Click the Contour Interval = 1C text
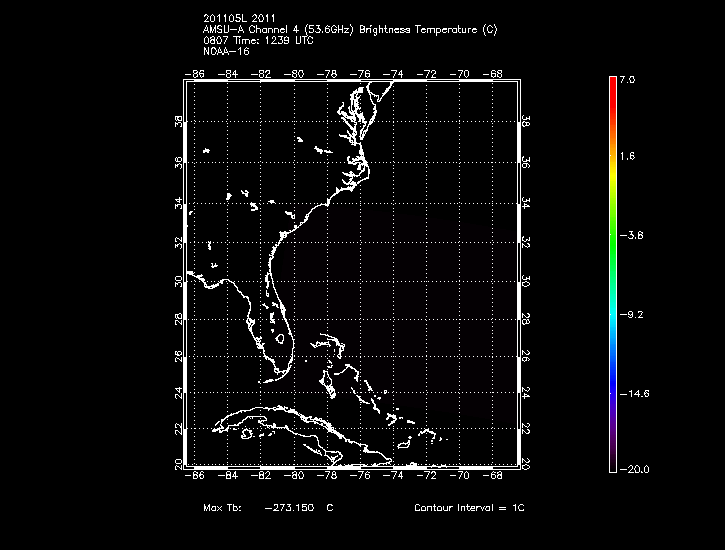725x550 pixels. (468, 508)
